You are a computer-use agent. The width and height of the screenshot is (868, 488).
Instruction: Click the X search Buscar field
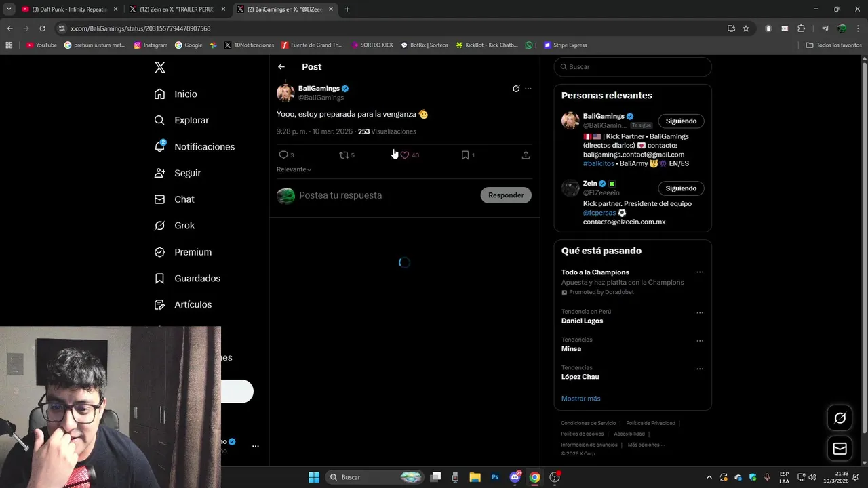coord(633,67)
